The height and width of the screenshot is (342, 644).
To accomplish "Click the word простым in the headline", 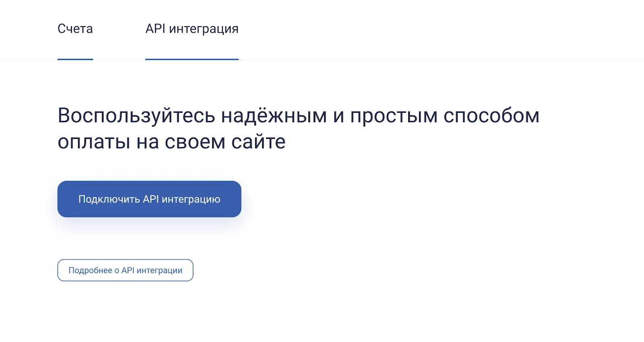I will tap(394, 116).
